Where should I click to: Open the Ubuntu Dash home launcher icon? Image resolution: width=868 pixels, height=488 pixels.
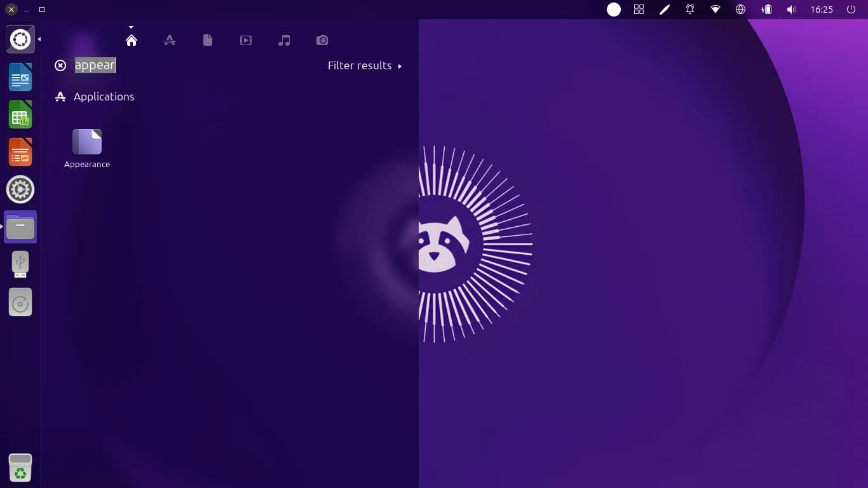coord(20,39)
